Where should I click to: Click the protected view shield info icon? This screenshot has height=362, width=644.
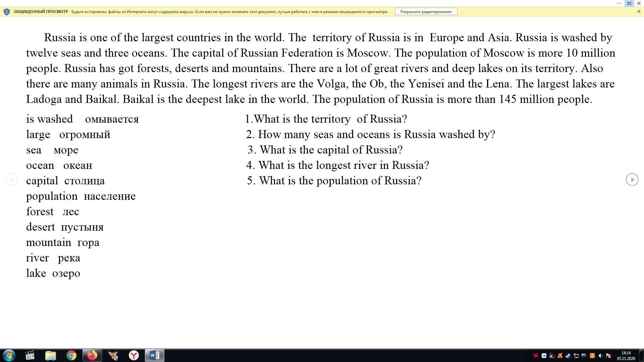point(6,12)
